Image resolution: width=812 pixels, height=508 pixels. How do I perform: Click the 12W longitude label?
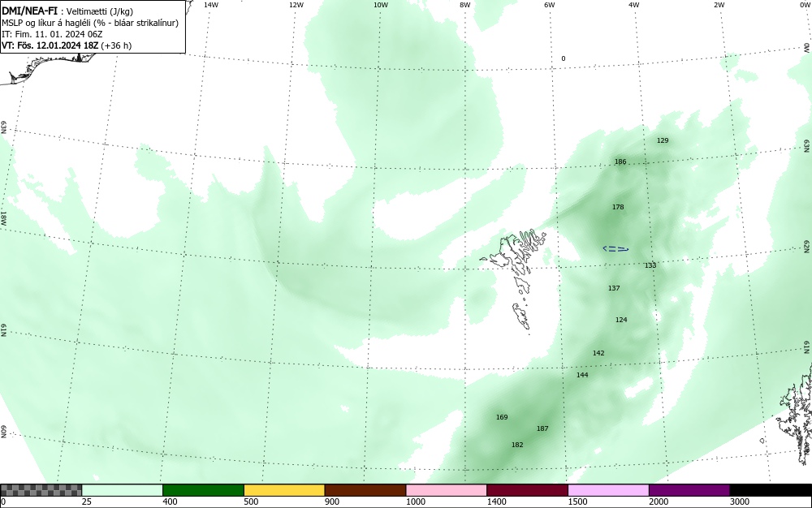296,5
